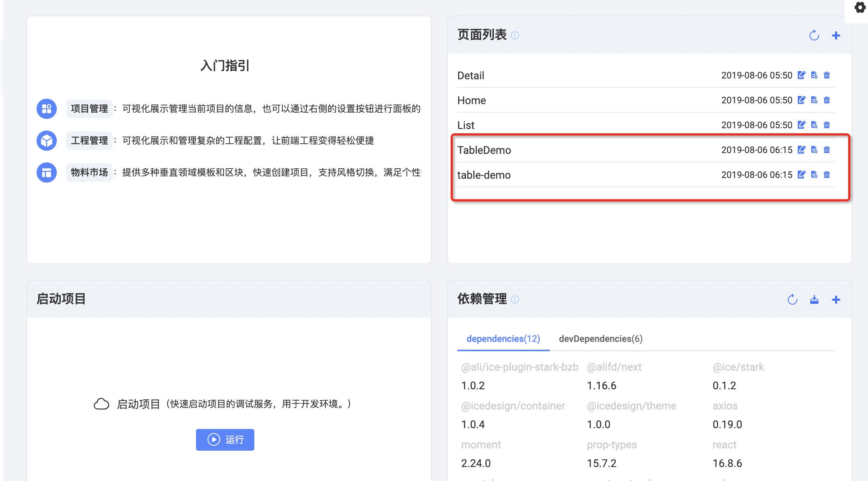Add a new dependency with plus icon
This screenshot has width=868, height=481.
click(836, 299)
